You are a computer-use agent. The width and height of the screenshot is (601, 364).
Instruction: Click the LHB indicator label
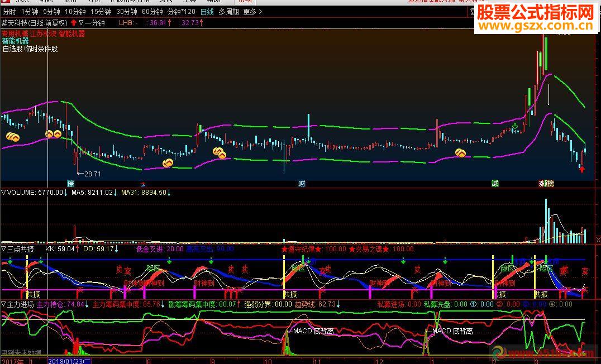click(128, 23)
